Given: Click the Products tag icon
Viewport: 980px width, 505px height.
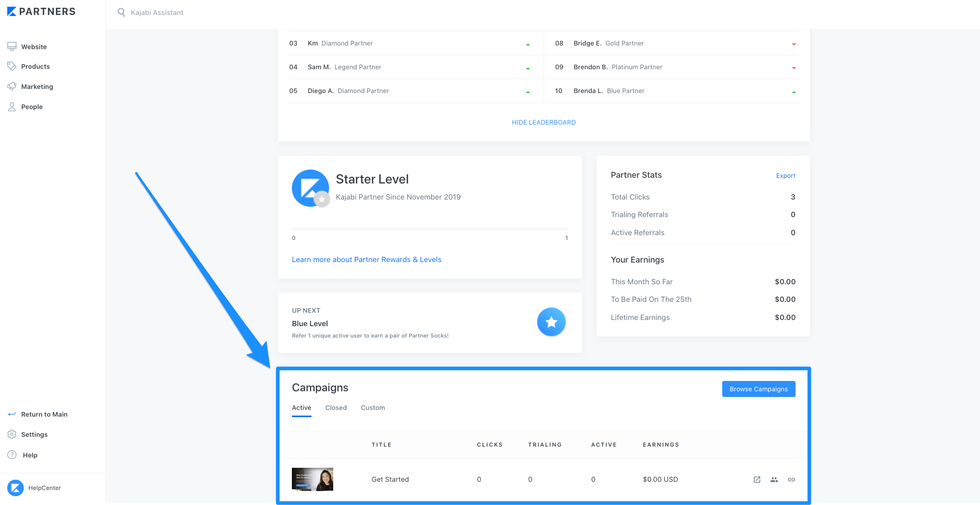Looking at the screenshot, I should click(12, 66).
